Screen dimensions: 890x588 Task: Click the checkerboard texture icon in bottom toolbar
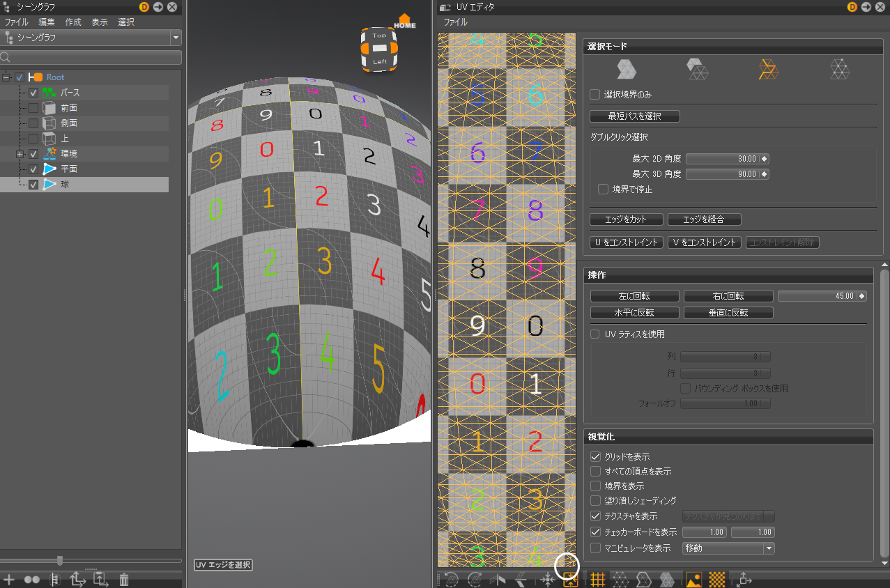click(716, 579)
